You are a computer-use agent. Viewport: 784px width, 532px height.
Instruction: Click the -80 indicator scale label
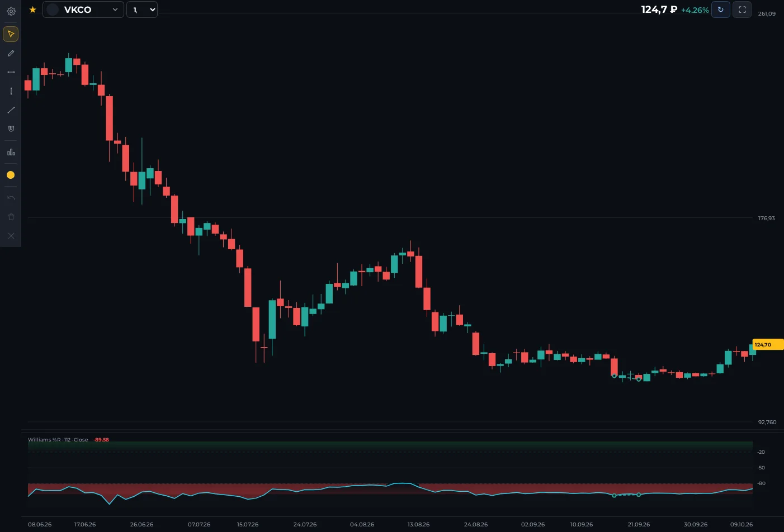[761, 483]
